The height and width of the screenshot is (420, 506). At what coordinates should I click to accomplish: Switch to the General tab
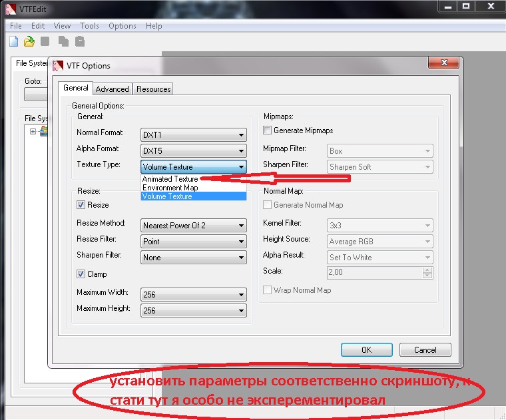click(76, 88)
